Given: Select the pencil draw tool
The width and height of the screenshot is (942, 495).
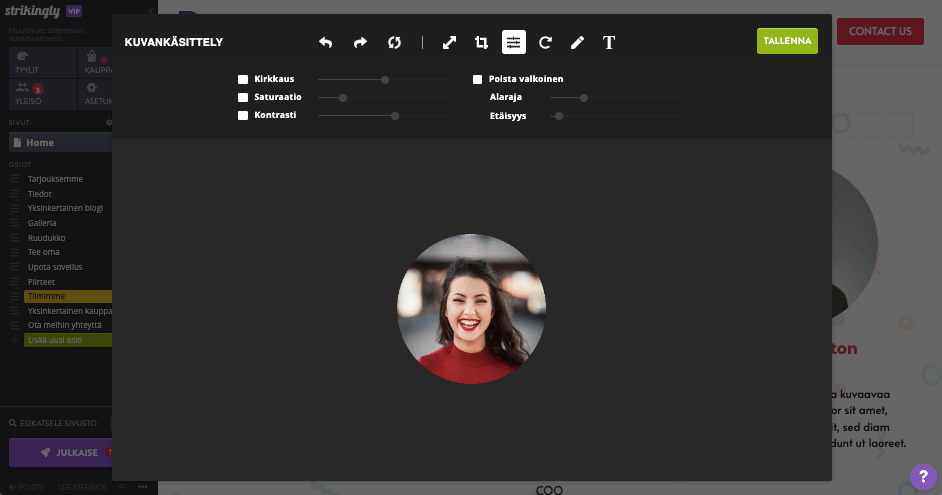Looking at the screenshot, I should [x=577, y=42].
